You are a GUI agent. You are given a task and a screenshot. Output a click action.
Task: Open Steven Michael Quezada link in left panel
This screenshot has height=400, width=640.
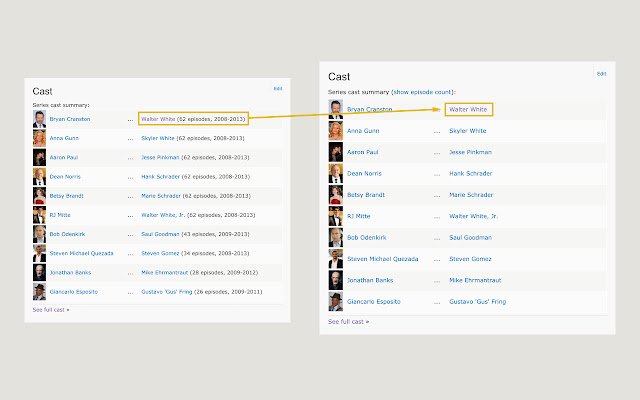click(x=81, y=253)
